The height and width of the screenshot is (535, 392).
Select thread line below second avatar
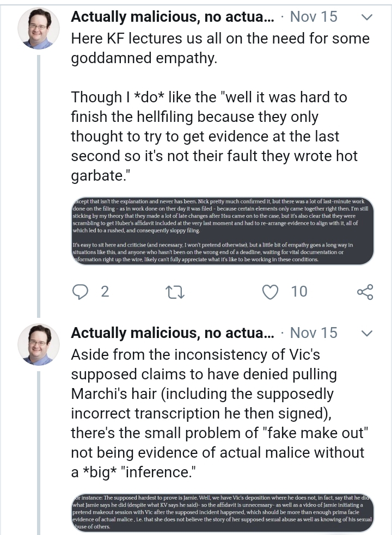click(x=39, y=453)
